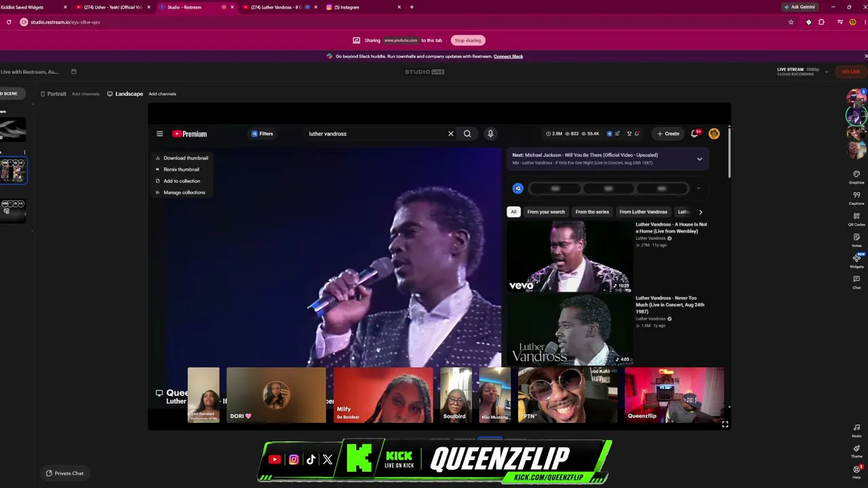868x488 pixels.
Task: Switch to the KickBot Saved Widgets tab
Action: (31, 7)
